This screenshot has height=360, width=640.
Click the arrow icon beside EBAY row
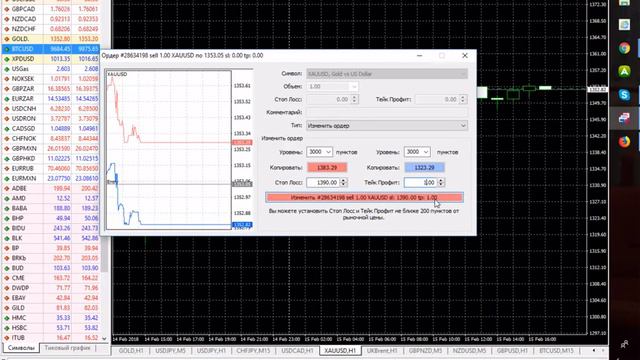[x=7, y=298]
